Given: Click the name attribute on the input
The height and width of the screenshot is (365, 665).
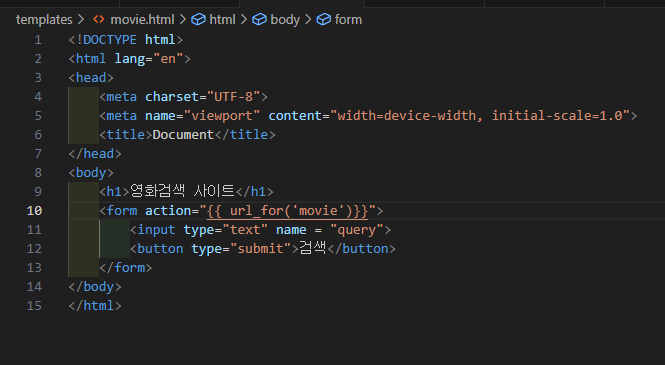Looking at the screenshot, I should (x=291, y=230).
